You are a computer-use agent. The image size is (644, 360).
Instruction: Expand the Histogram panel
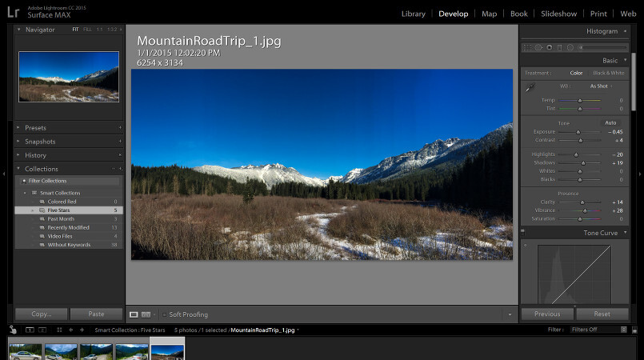pos(625,31)
